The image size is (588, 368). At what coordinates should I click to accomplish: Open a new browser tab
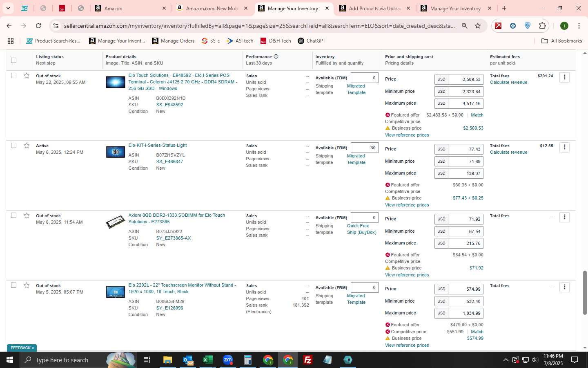pyautogui.click(x=504, y=8)
